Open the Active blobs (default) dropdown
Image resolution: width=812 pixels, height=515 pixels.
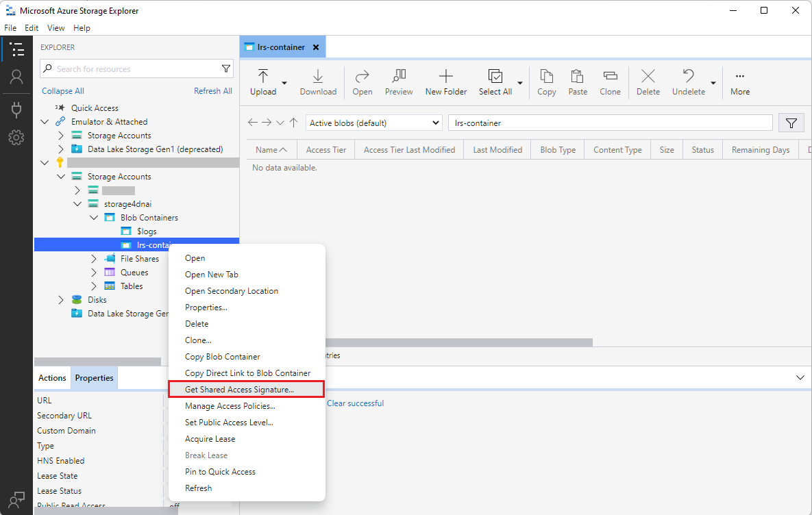(373, 123)
